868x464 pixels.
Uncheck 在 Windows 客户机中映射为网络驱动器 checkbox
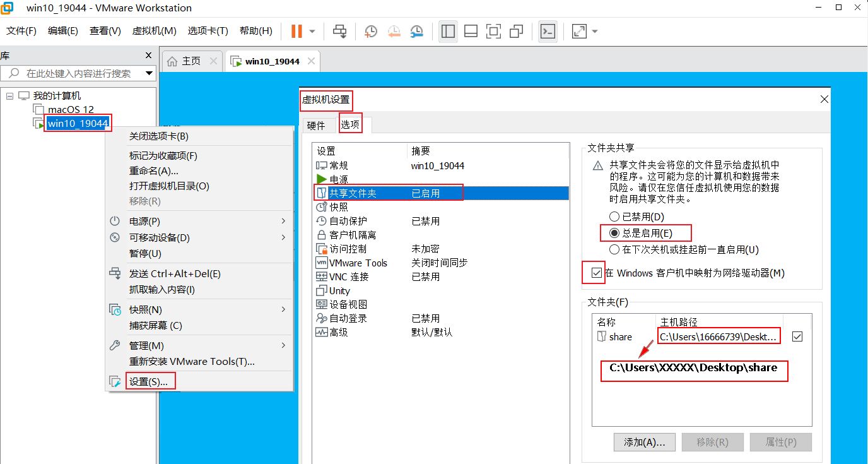(597, 273)
